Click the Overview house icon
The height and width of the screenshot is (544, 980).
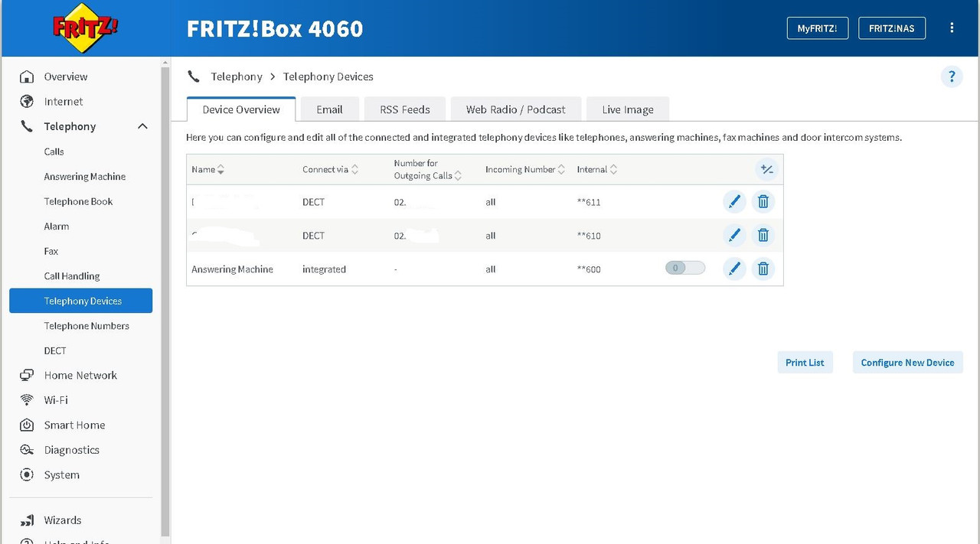coord(27,77)
